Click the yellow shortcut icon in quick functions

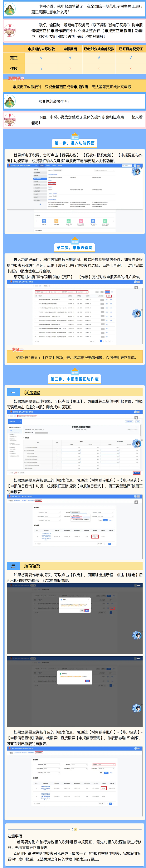[x=56, y=221]
